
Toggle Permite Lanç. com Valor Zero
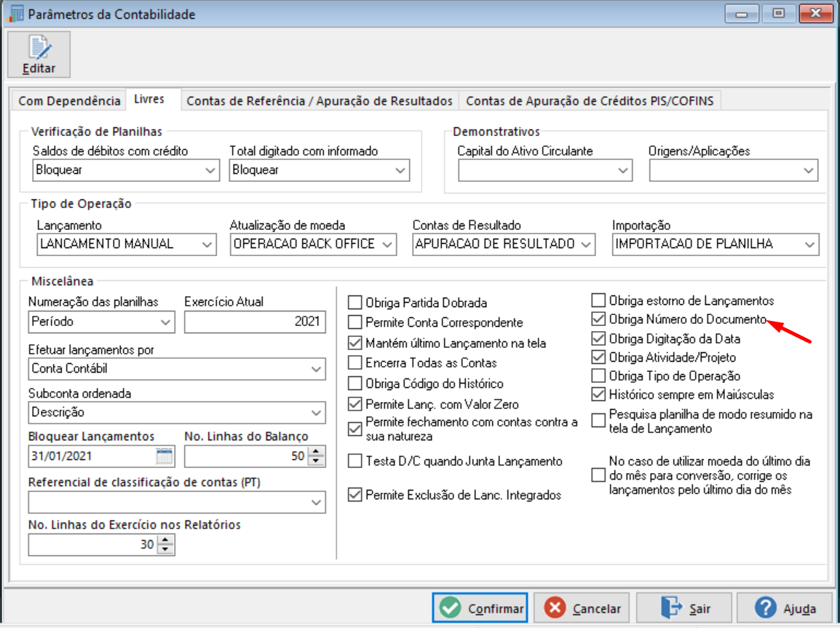point(354,404)
